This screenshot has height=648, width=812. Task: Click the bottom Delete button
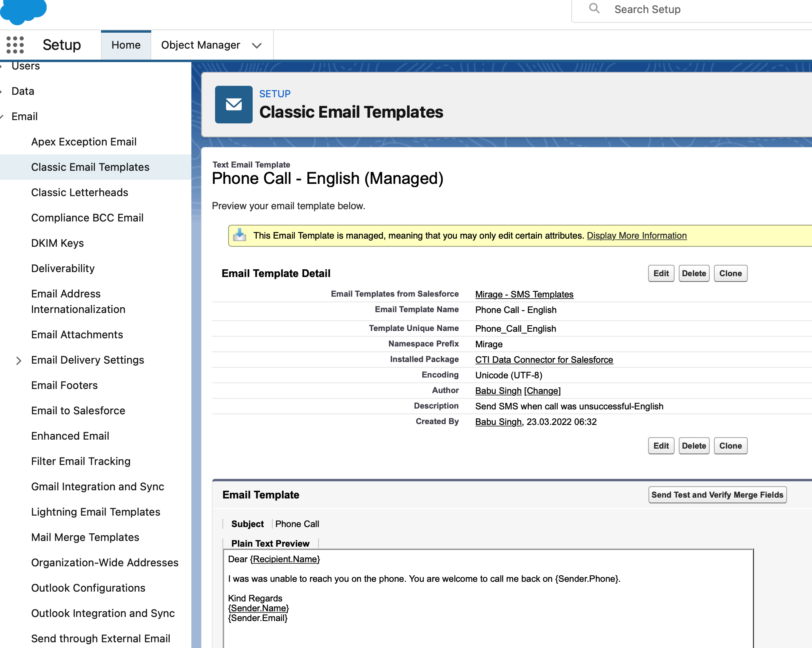tap(694, 446)
